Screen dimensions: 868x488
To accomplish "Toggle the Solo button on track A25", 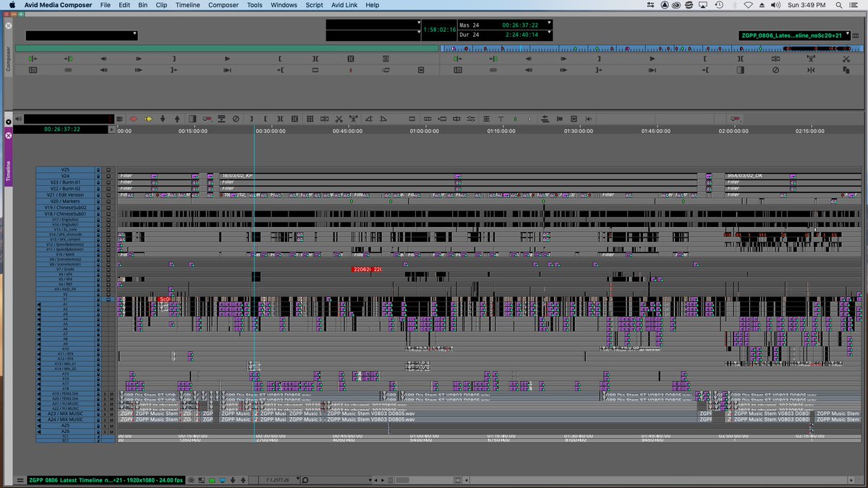I will point(105,426).
